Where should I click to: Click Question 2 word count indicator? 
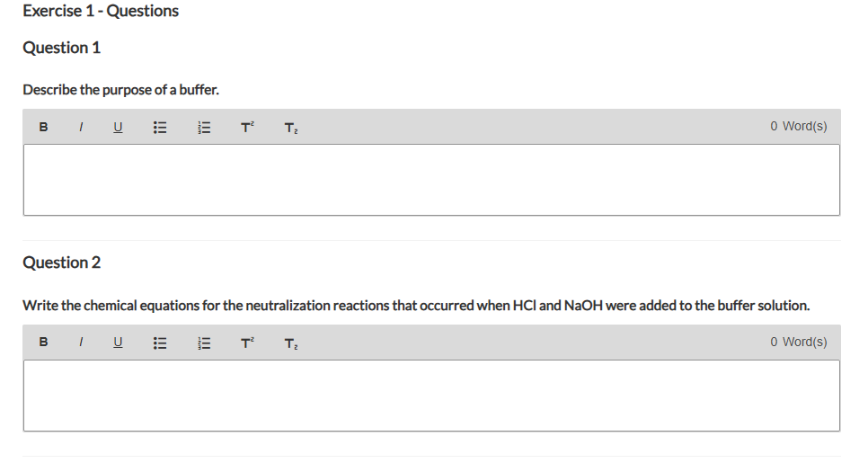tap(798, 342)
